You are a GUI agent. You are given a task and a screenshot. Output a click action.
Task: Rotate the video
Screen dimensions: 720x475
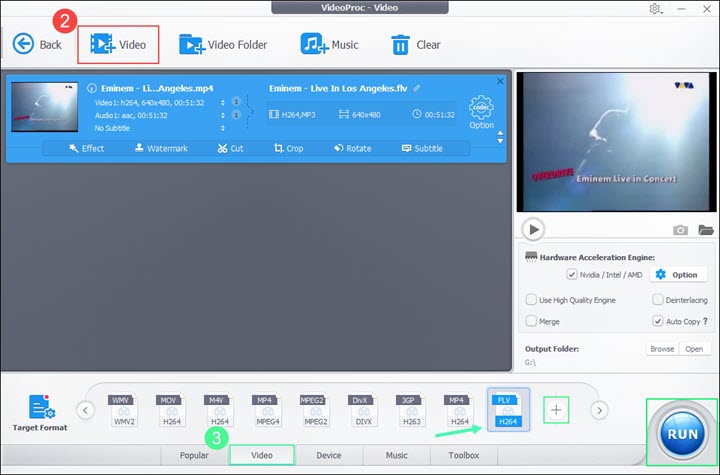tap(353, 148)
